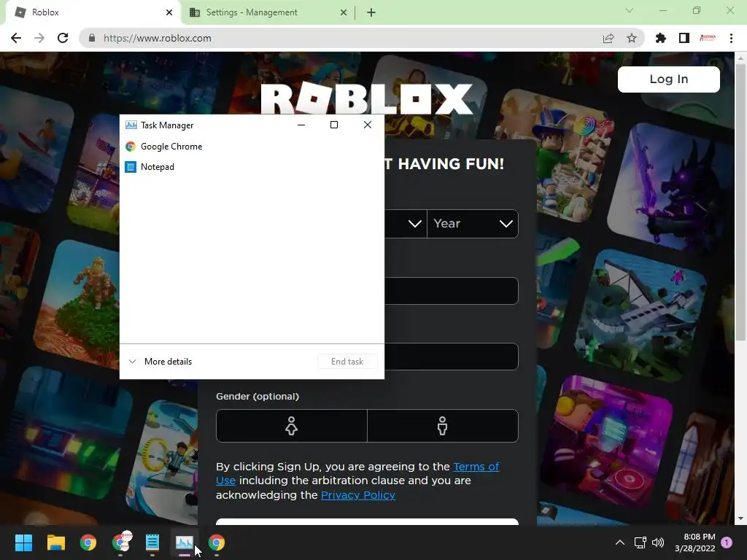Viewport: 747px width, 560px height.
Task: Open the clock and date panel
Action: pyautogui.click(x=695, y=542)
